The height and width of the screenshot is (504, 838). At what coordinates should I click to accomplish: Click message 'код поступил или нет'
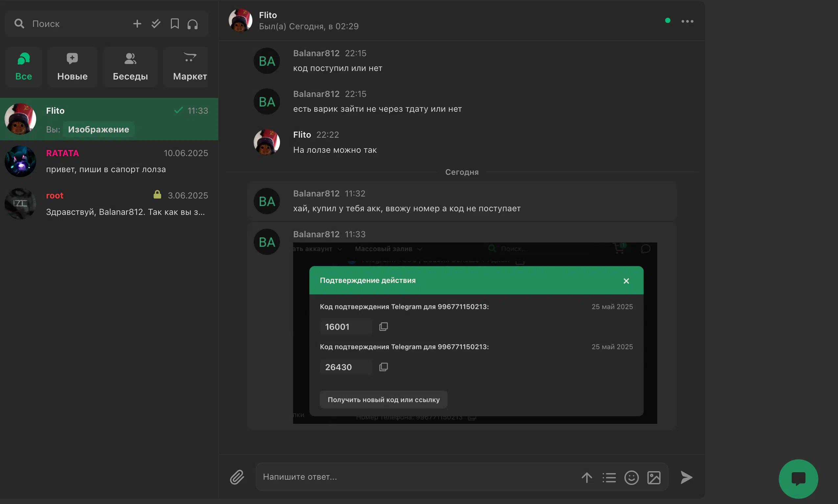click(x=338, y=68)
